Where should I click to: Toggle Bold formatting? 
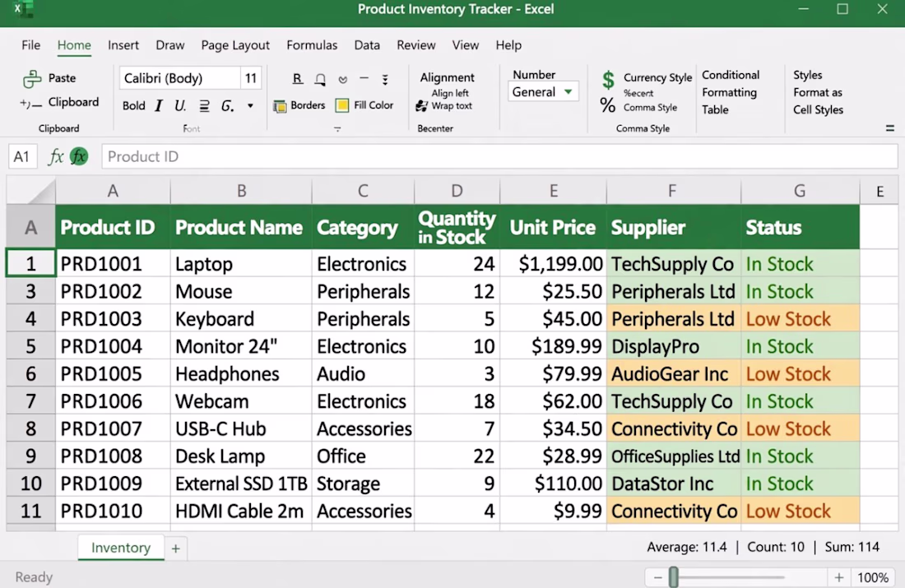134,105
